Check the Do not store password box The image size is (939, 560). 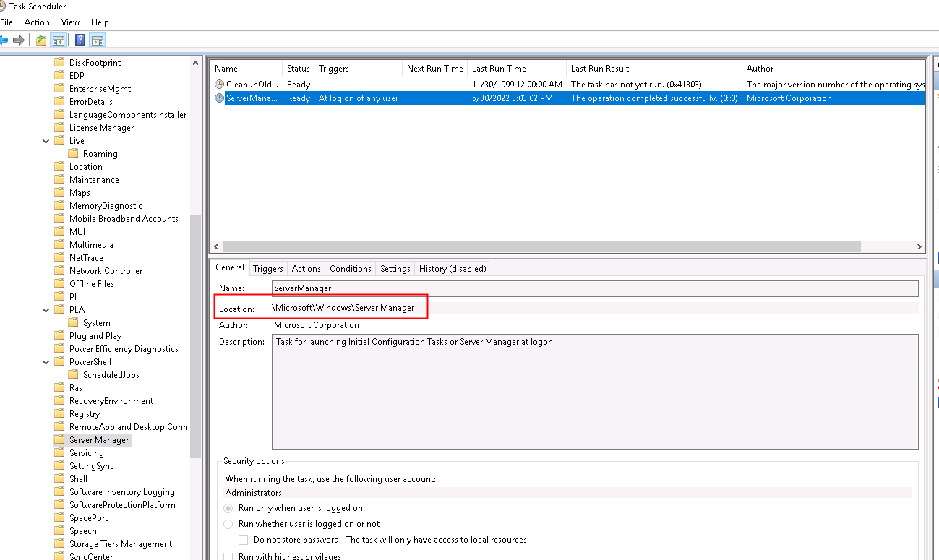point(244,540)
